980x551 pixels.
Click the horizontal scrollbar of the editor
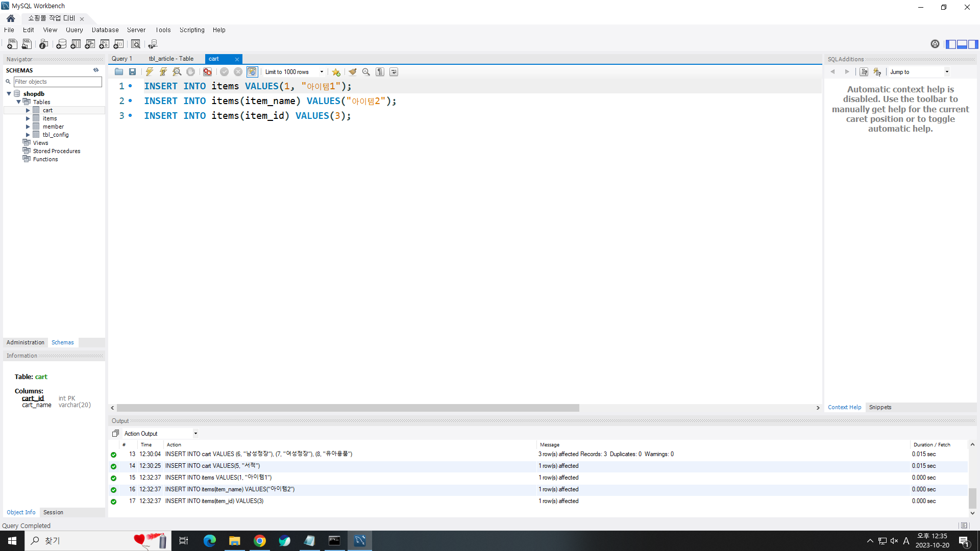[x=347, y=408]
